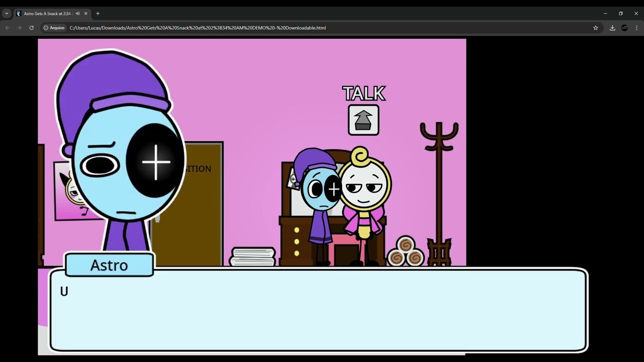Click the Astro name tag

(x=109, y=265)
